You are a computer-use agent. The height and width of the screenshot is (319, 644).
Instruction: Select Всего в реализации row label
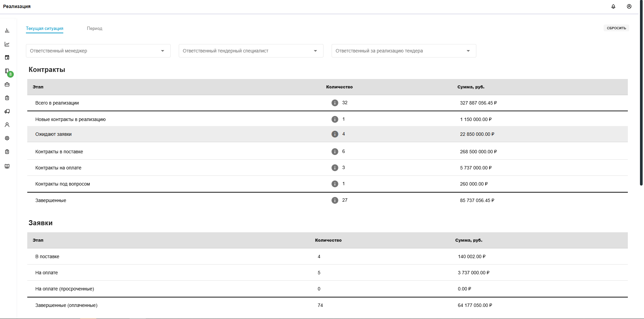[x=57, y=103]
